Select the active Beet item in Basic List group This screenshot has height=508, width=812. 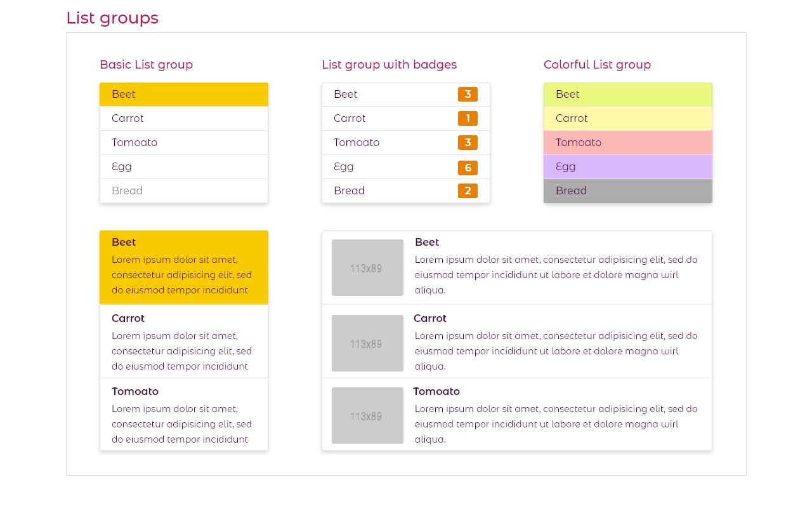tap(184, 95)
